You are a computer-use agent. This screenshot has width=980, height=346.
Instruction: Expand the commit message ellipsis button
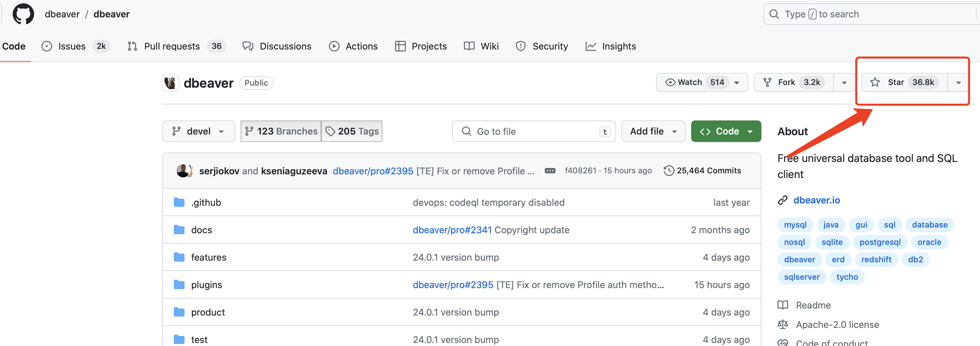550,171
